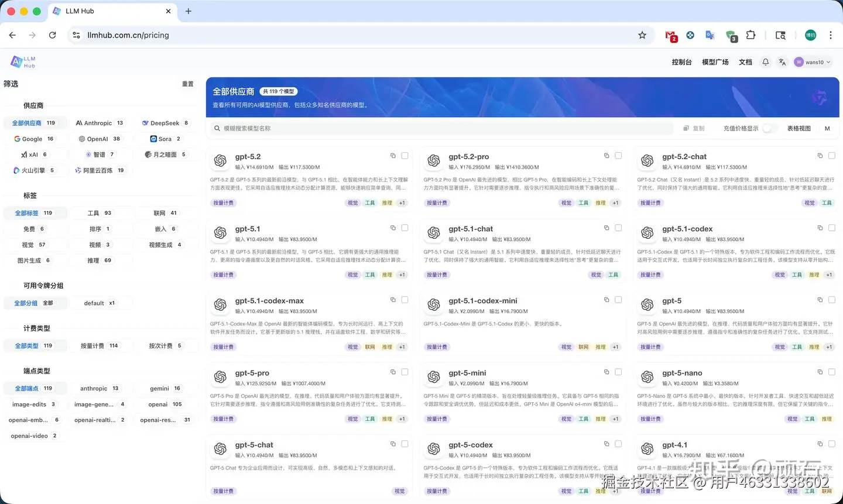Expand the +1 tags on gpt-5.2
843x504 pixels.
(x=402, y=203)
